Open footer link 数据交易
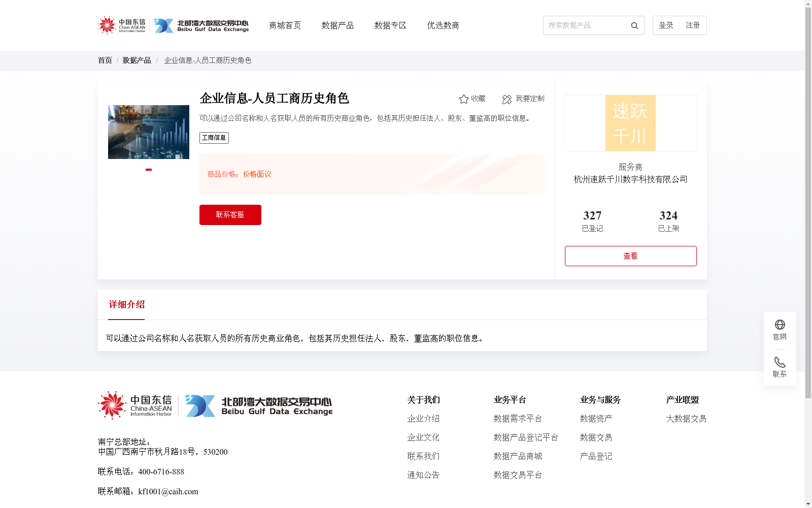Viewport: 812px width, 508px height. pyautogui.click(x=596, y=437)
